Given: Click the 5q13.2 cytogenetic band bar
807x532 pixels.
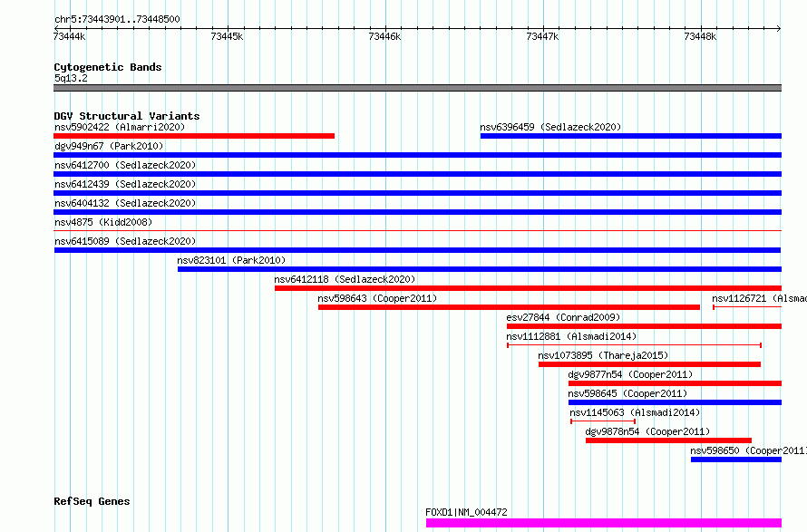Looking at the screenshot, I should pyautogui.click(x=417, y=88).
